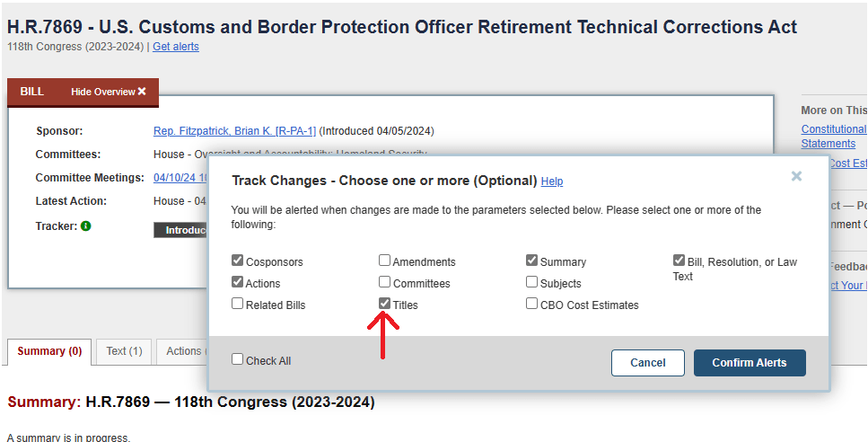The image size is (868, 442).
Task: Check the Subjects checkbox
Action: point(532,282)
